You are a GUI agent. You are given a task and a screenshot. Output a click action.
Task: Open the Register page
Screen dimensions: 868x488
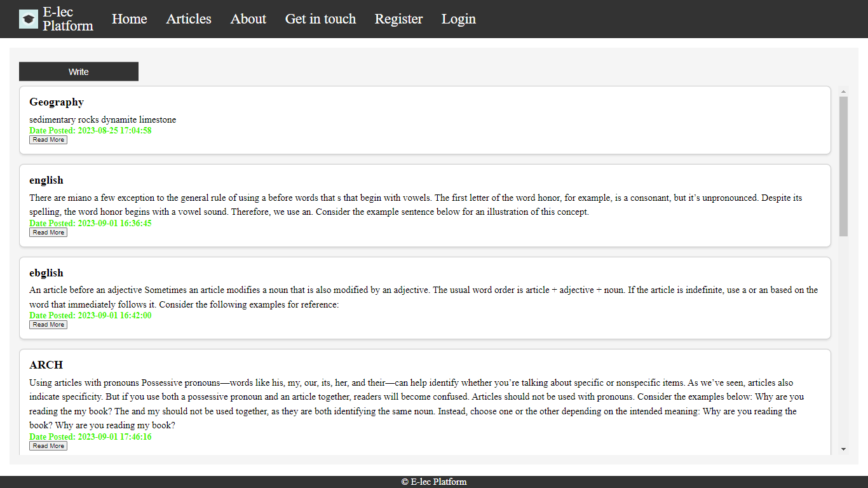tap(398, 19)
